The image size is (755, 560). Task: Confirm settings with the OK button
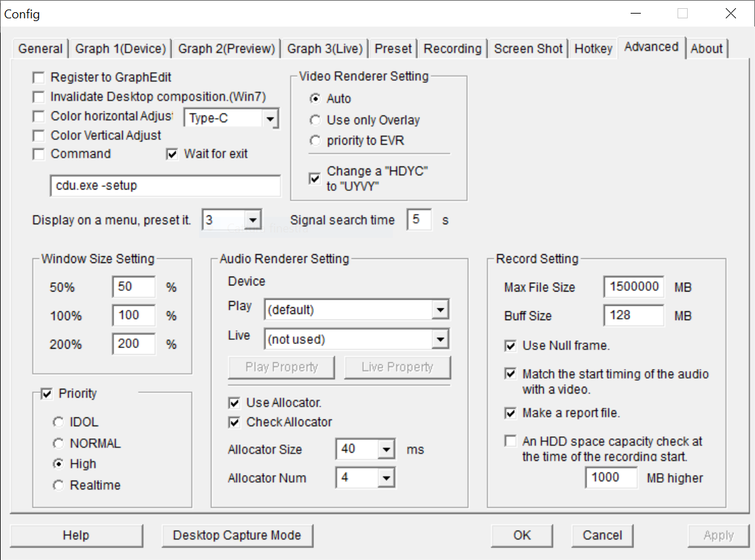[x=522, y=536]
